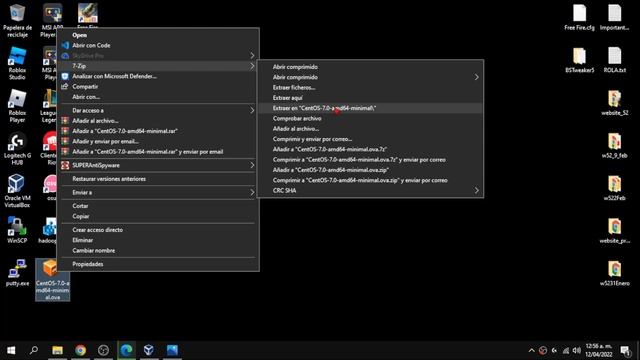Choose Comprobar archivo in 7-Zip
Screen dimensions: 640x360
(371, 118)
